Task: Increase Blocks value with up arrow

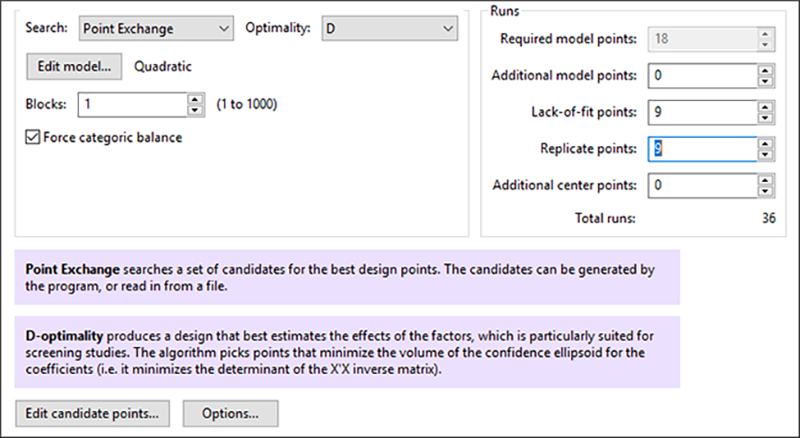Action: (196, 99)
